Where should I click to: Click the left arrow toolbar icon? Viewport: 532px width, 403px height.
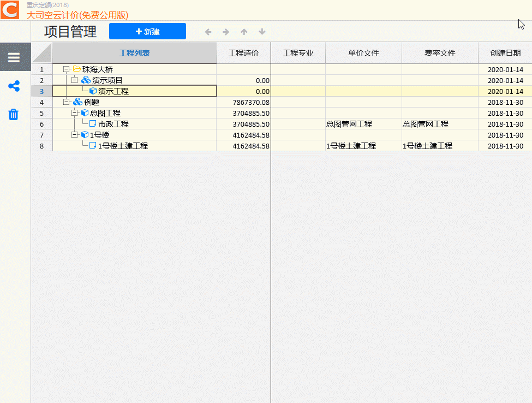(x=208, y=32)
